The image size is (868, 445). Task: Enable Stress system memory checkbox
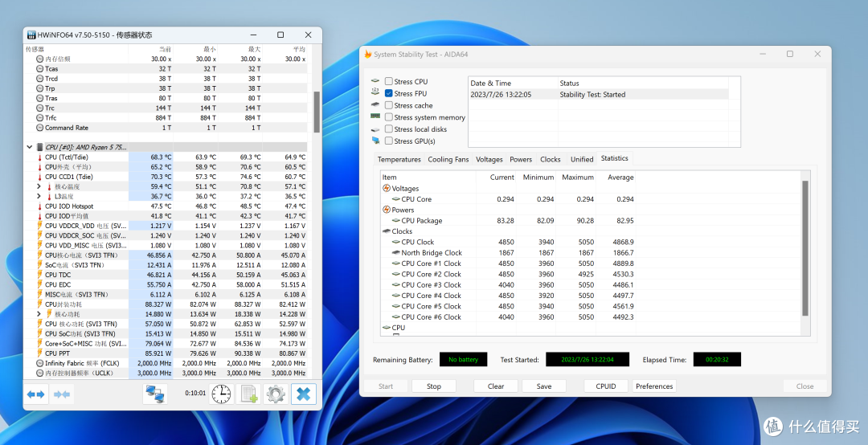[x=389, y=116]
